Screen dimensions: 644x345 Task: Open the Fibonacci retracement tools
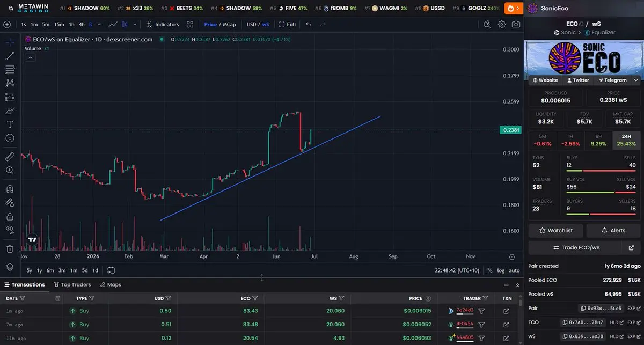pyautogui.click(x=10, y=69)
